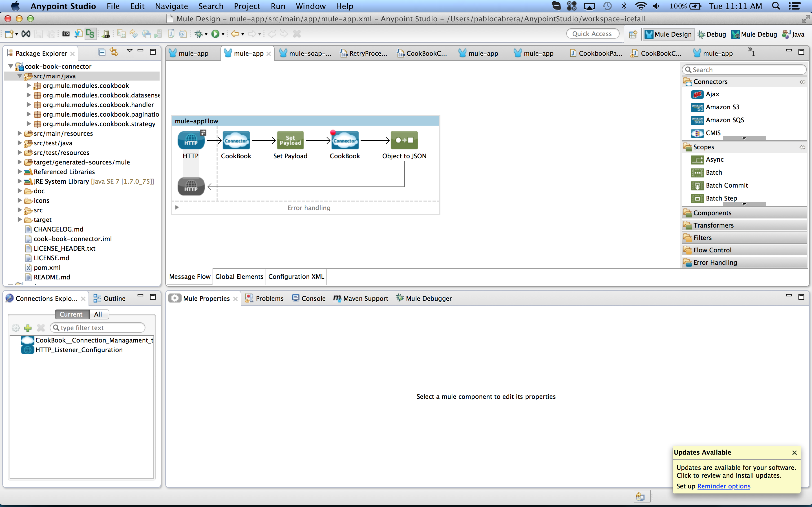Screen dimensions: 812x507
Task: Collapse All items in Package Explorer
Action: [x=102, y=52]
